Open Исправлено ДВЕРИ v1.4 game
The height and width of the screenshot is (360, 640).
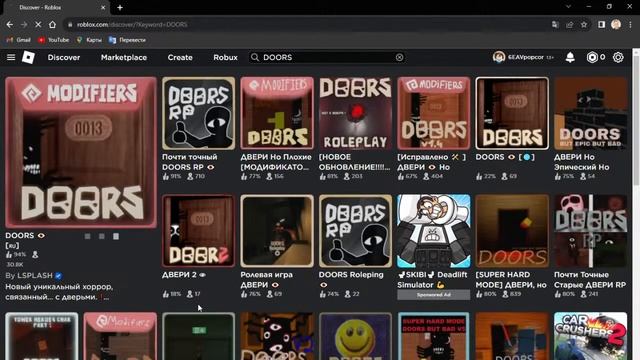pyautogui.click(x=433, y=113)
